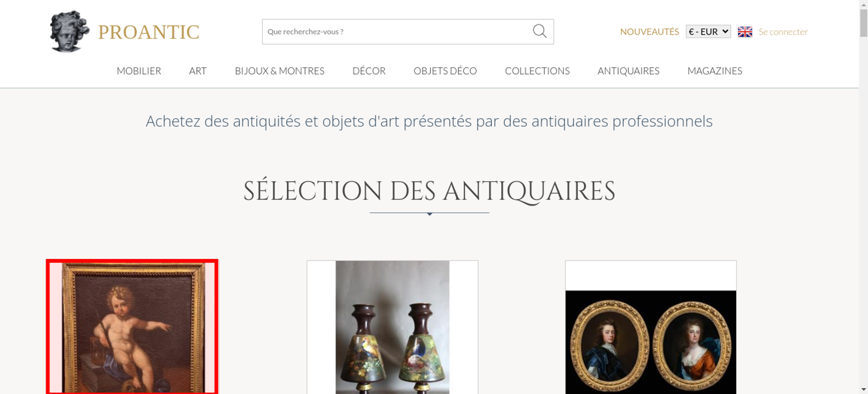
Task: Click the Proantic cherub head logo
Action: 69,31
